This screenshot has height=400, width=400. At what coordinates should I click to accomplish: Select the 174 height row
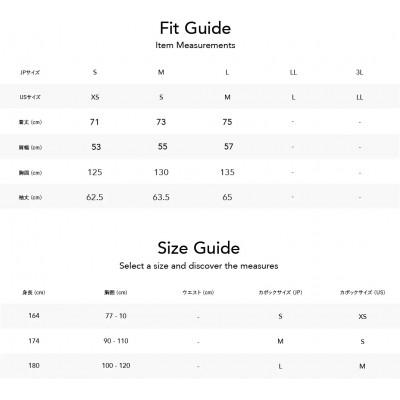[200, 341]
